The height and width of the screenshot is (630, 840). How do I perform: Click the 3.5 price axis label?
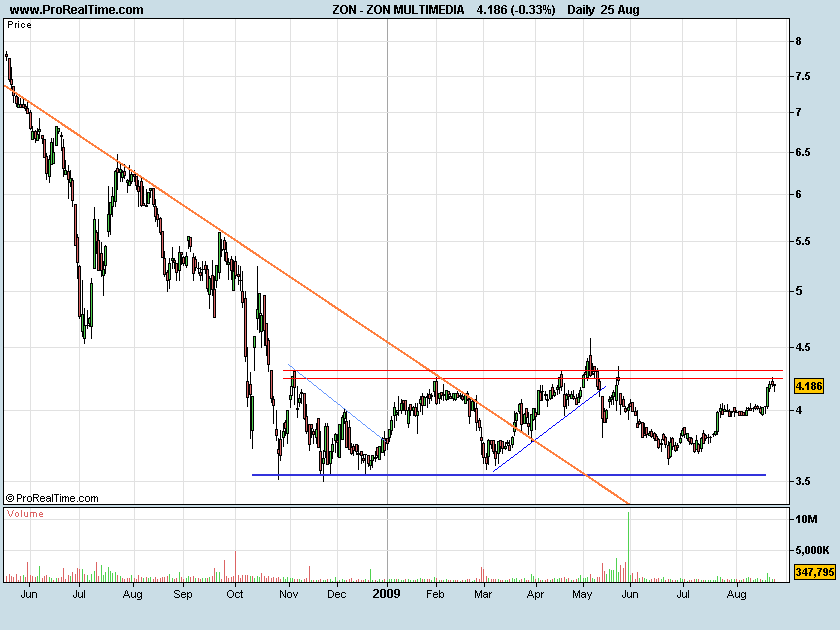[x=803, y=482]
